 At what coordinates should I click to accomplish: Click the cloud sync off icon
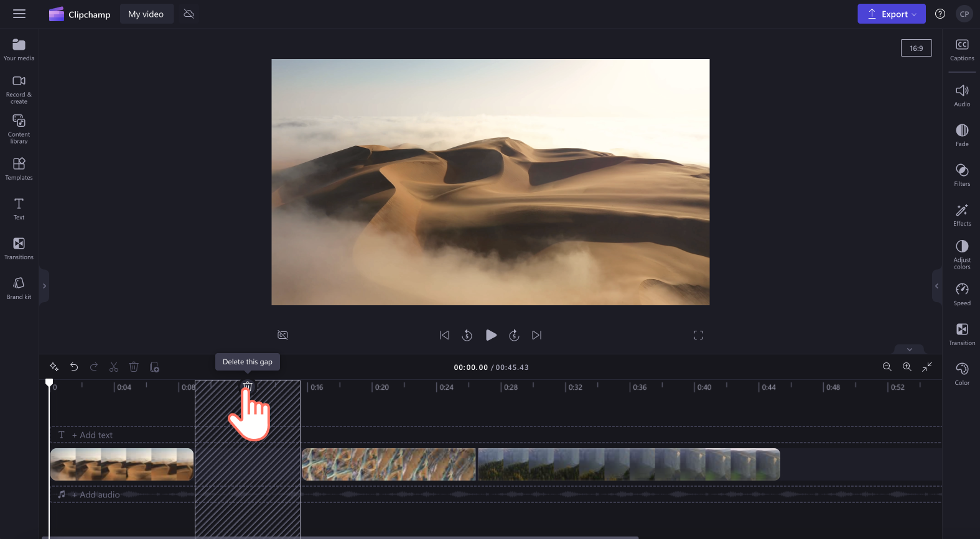click(x=189, y=14)
